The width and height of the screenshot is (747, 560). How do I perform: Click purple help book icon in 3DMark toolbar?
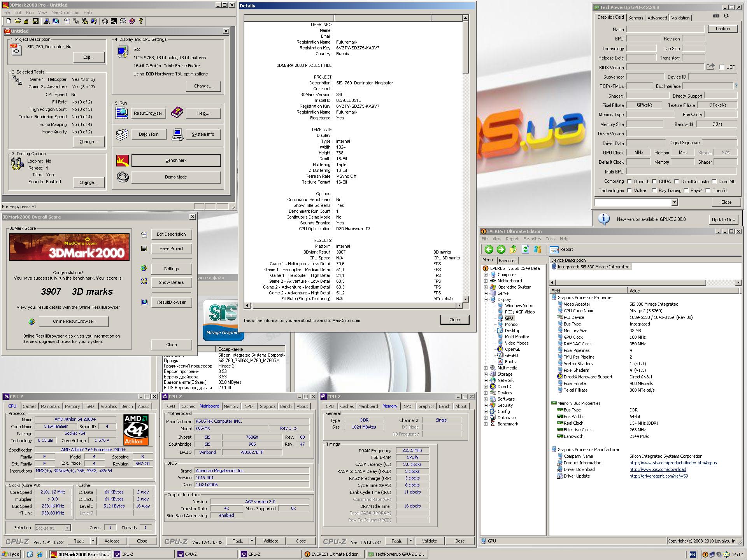coord(132,21)
